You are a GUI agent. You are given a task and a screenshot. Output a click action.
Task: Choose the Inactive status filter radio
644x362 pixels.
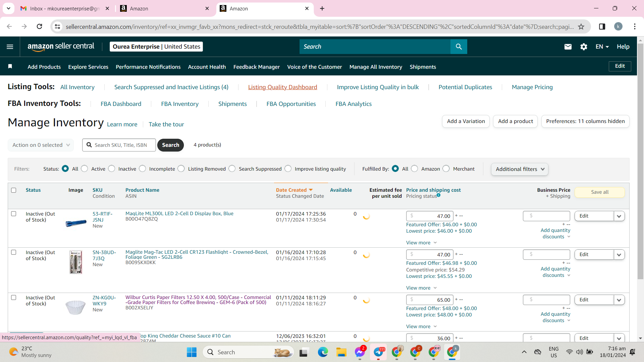click(112, 169)
